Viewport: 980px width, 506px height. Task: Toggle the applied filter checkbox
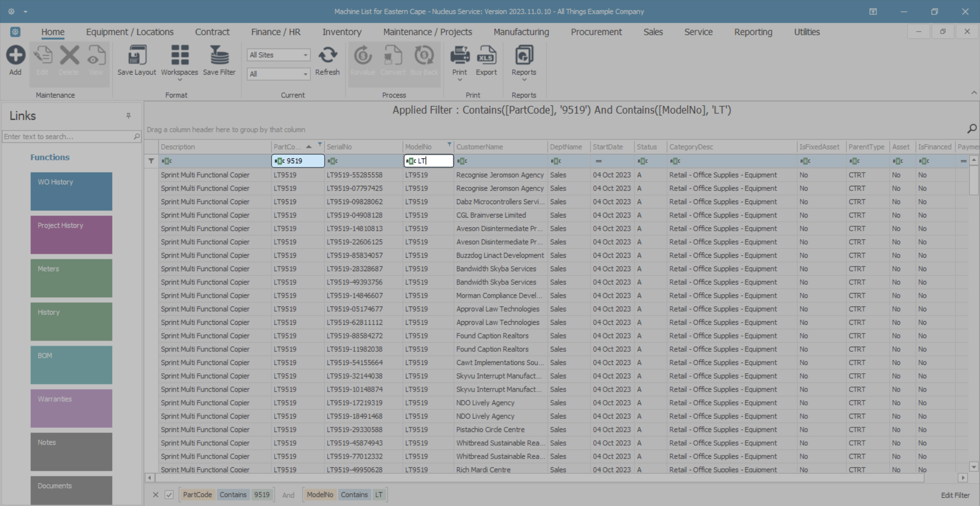click(x=169, y=495)
